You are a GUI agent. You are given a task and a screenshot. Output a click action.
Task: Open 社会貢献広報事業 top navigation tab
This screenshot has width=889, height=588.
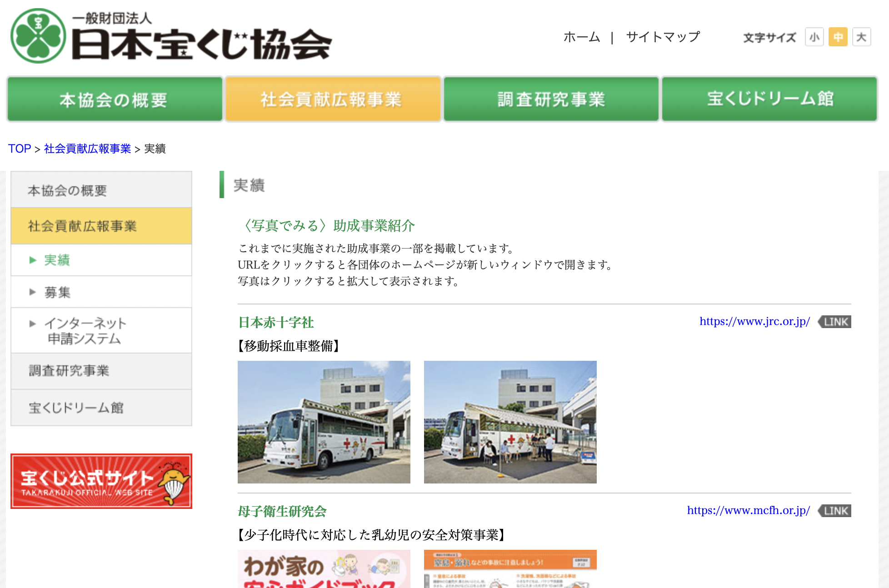pyautogui.click(x=333, y=99)
